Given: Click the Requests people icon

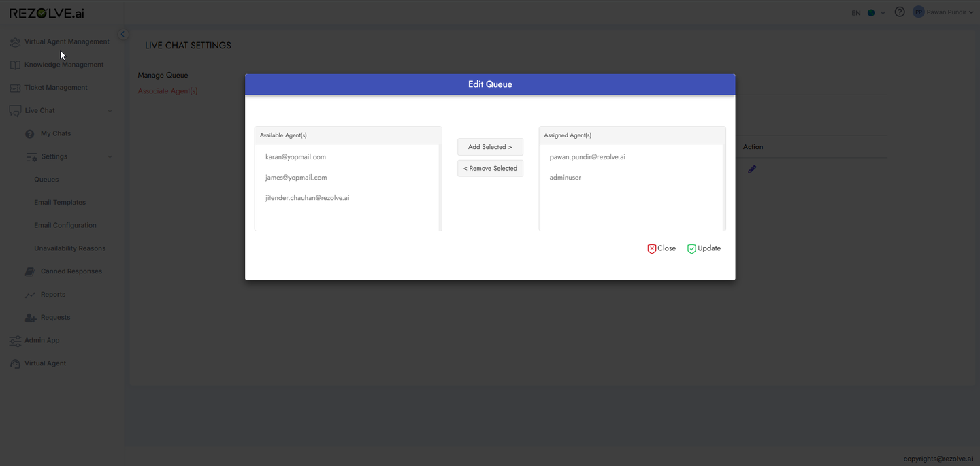Looking at the screenshot, I should (30, 318).
